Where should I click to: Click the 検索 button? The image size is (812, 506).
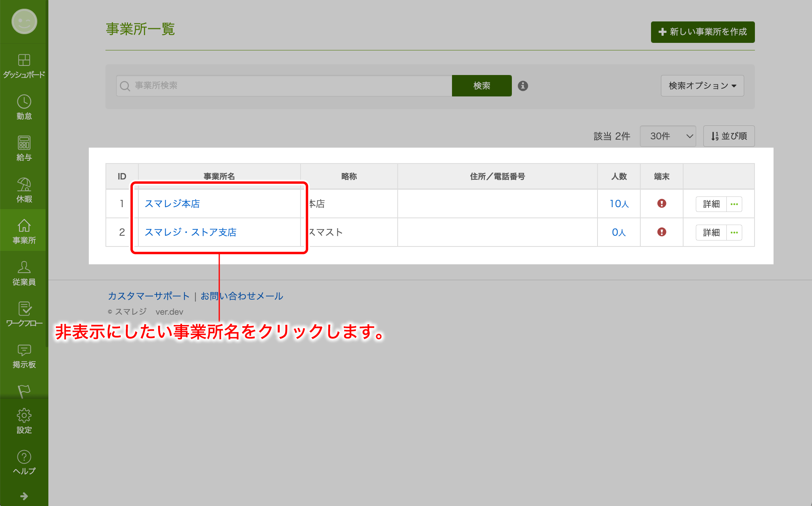point(482,86)
